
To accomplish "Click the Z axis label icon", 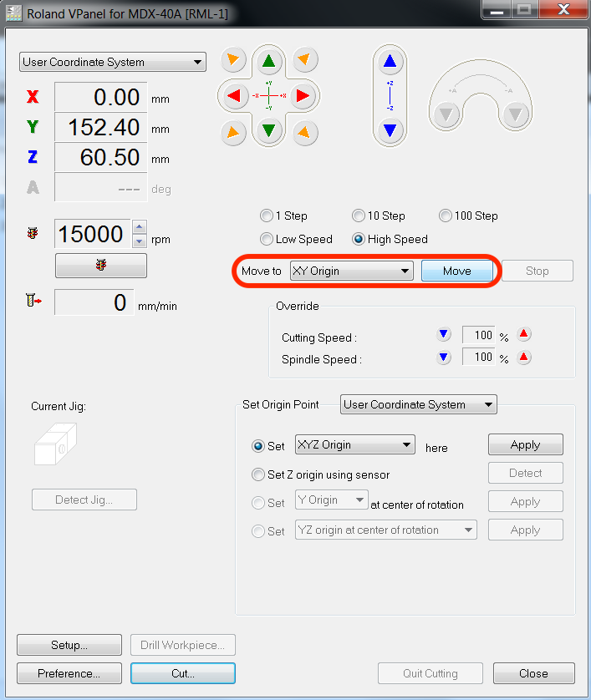I will tap(33, 157).
